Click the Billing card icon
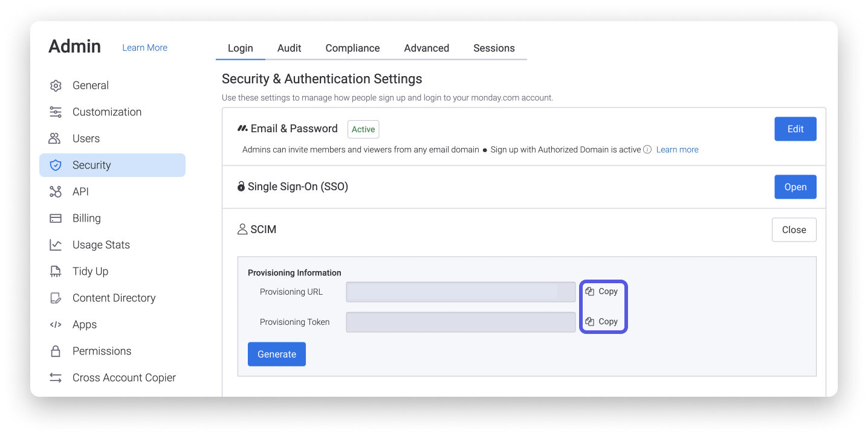Image resolution: width=868 pixels, height=436 pixels. 56,218
